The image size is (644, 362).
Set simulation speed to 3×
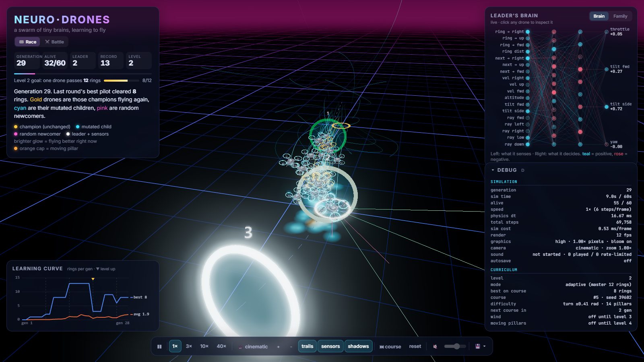coord(189,346)
